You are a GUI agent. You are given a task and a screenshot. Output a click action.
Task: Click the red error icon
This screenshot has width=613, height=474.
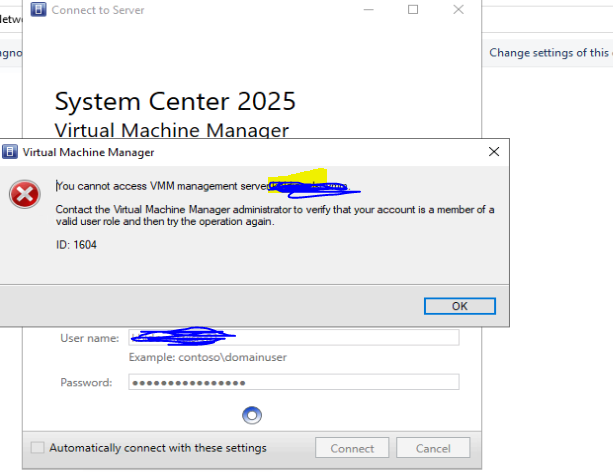click(x=25, y=194)
